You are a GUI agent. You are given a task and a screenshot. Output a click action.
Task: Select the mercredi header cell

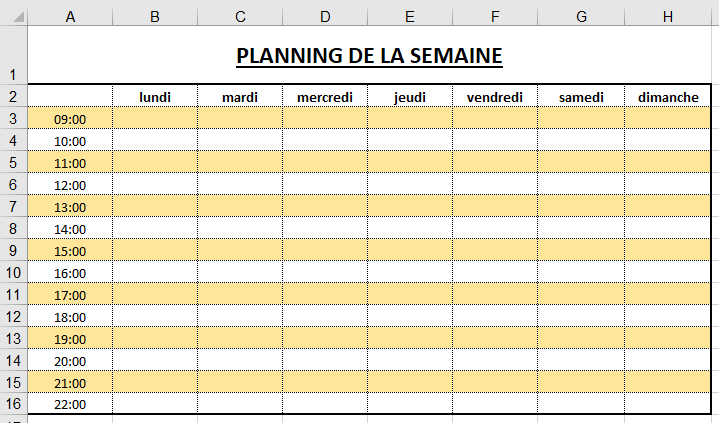pyautogui.click(x=325, y=97)
